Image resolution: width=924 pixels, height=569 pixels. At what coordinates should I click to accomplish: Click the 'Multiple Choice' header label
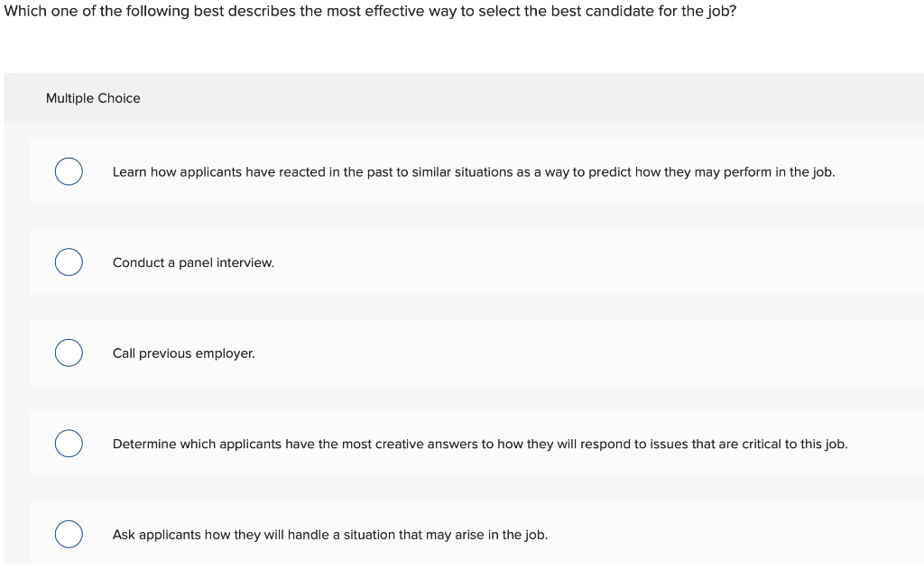coord(93,98)
